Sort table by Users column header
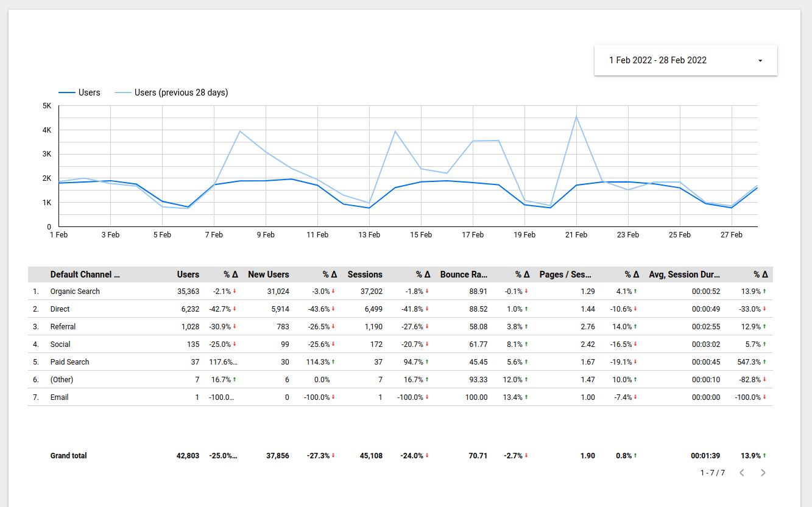 188,274
